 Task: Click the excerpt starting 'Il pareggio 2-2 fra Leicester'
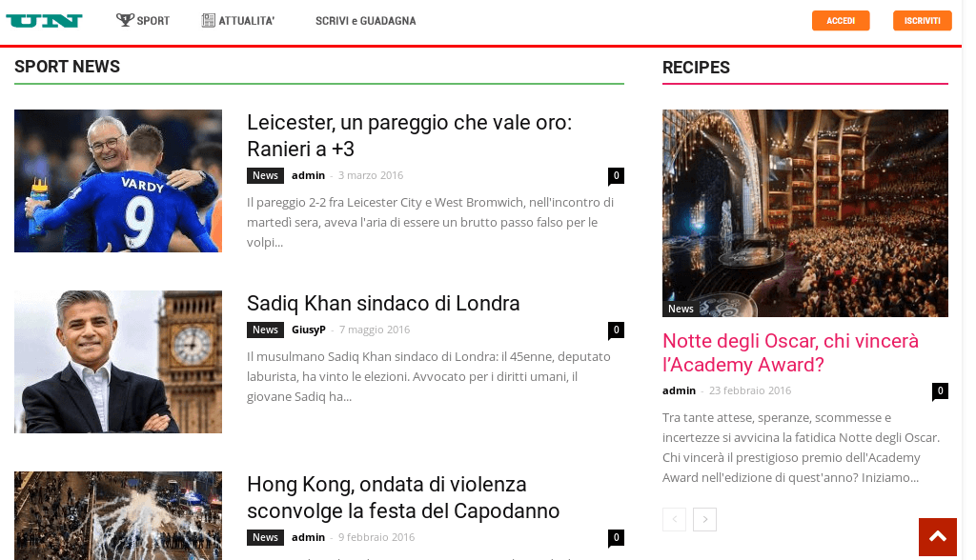click(431, 222)
